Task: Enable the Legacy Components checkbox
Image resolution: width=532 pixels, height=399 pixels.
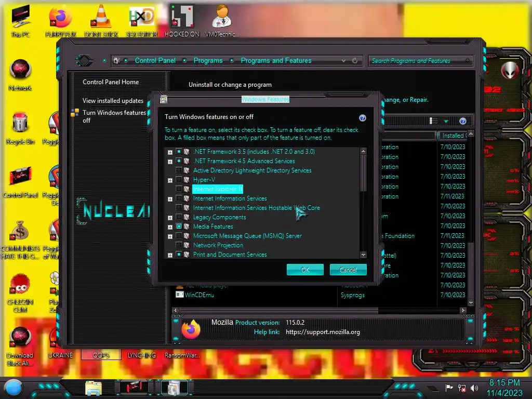Action: [179, 217]
